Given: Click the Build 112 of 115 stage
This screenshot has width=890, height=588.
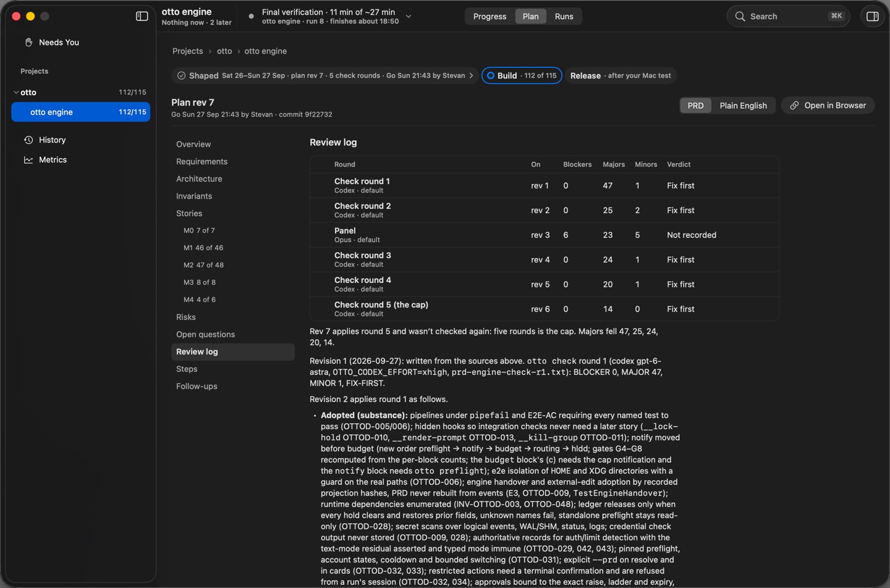Looking at the screenshot, I should coord(522,75).
